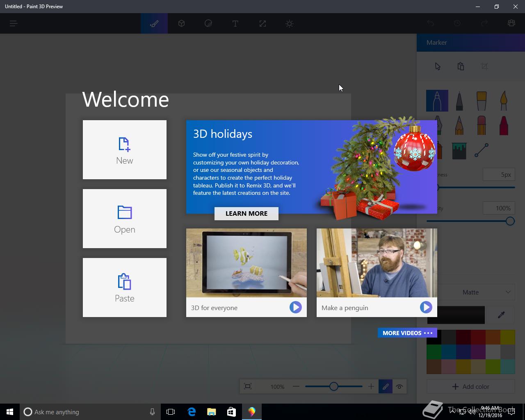Open the Make a penguin video thumbnail
This screenshot has height=420, width=525.
tap(377, 263)
